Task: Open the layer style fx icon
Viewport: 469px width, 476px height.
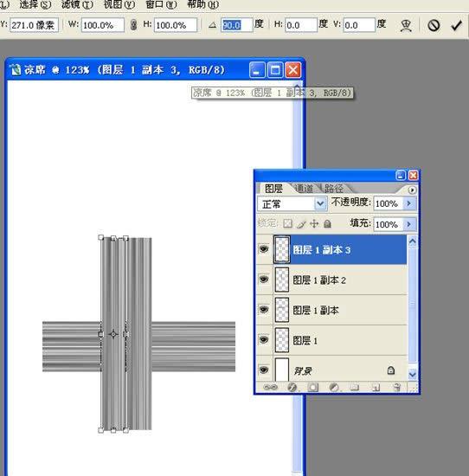Action: pos(292,387)
